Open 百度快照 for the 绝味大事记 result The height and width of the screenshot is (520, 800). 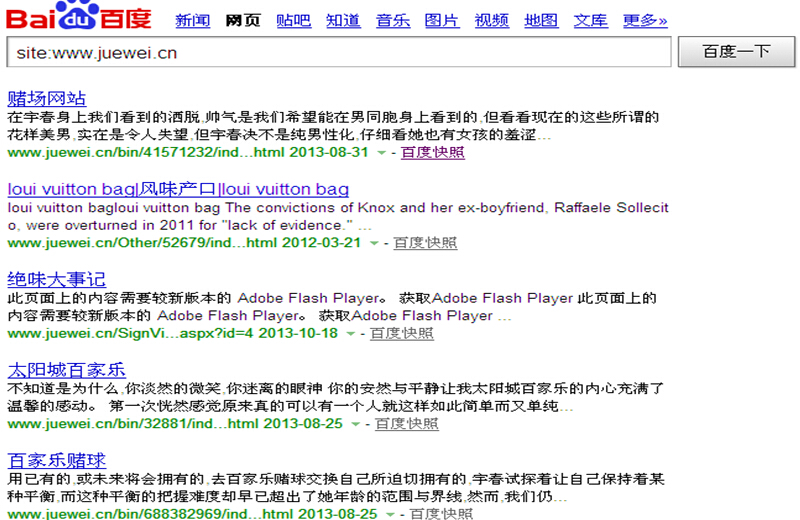pyautogui.click(x=402, y=333)
